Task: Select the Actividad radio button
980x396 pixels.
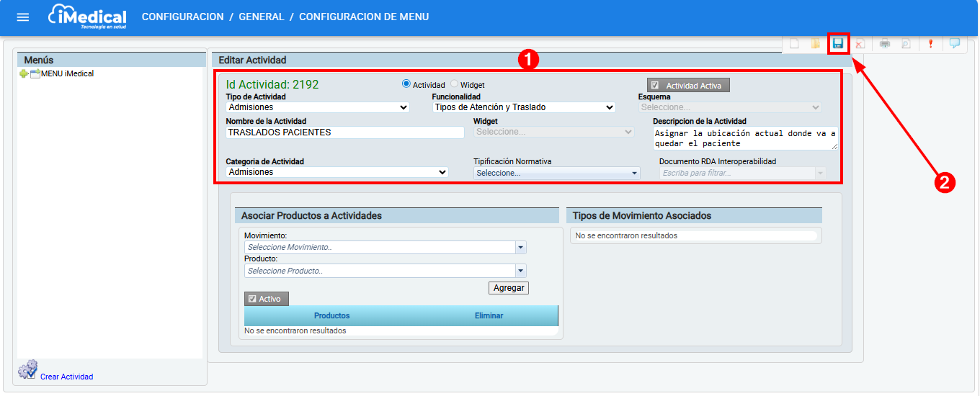Action: [406, 84]
